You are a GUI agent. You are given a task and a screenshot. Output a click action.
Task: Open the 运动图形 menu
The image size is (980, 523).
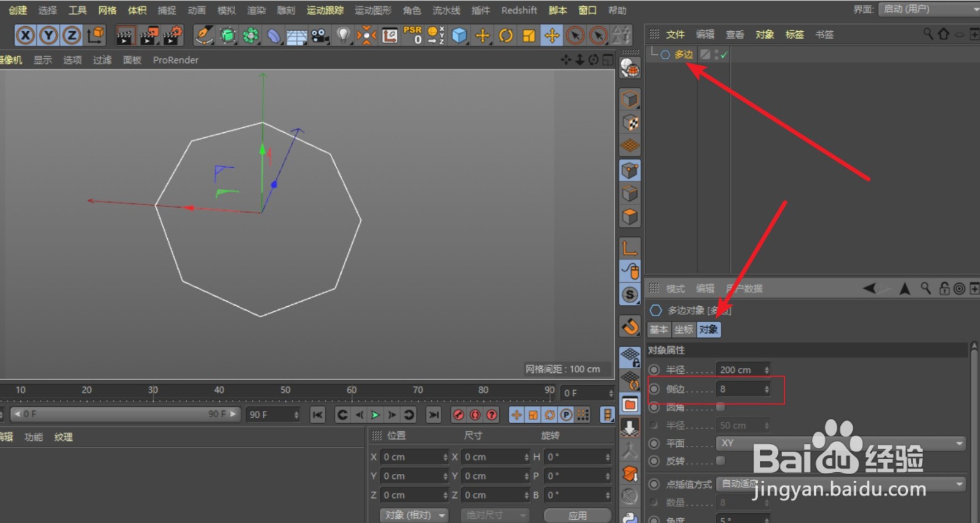(373, 10)
